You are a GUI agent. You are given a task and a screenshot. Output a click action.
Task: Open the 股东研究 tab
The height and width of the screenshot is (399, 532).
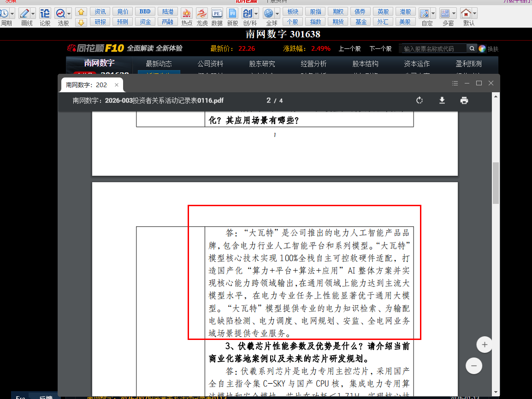[262, 64]
